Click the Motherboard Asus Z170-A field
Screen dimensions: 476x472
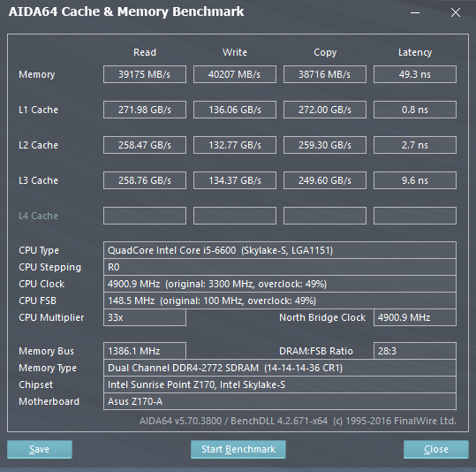click(x=280, y=401)
